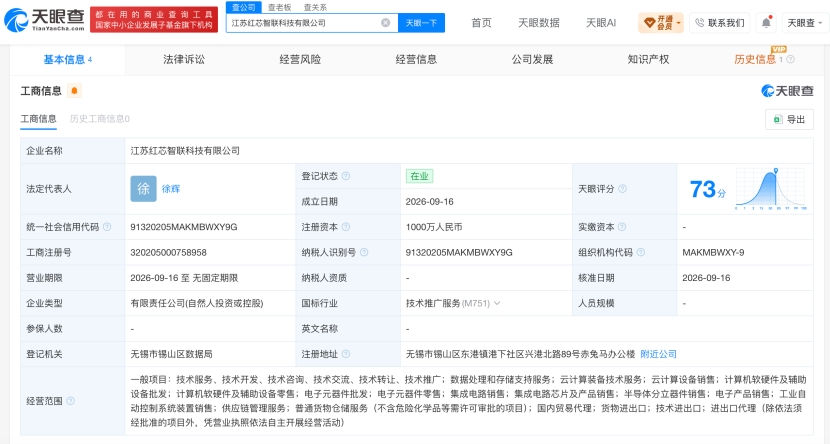
Task: Open the 经营风险 tab
Action: click(x=300, y=59)
